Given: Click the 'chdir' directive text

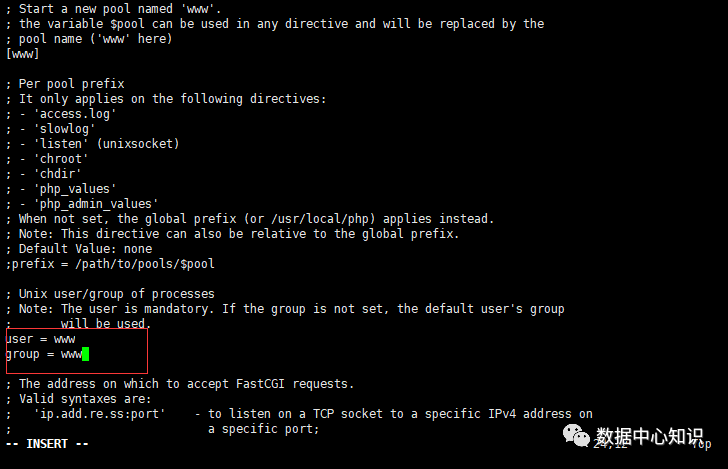Looking at the screenshot, I should (57, 174).
